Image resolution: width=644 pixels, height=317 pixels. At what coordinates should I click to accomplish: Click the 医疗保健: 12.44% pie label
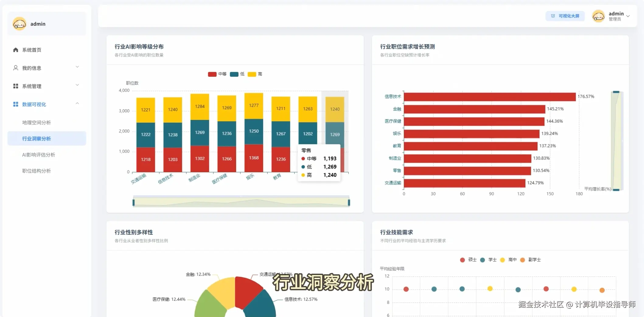[x=169, y=299]
